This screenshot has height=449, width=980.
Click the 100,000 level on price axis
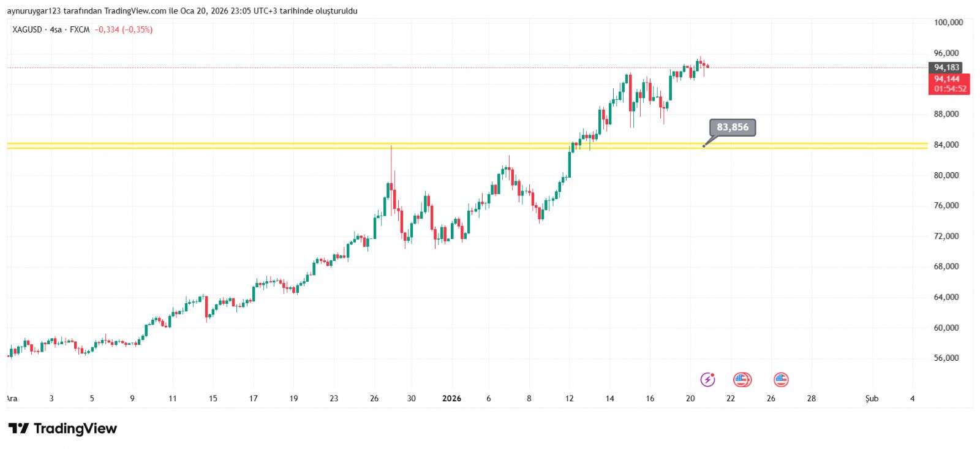[948, 23]
